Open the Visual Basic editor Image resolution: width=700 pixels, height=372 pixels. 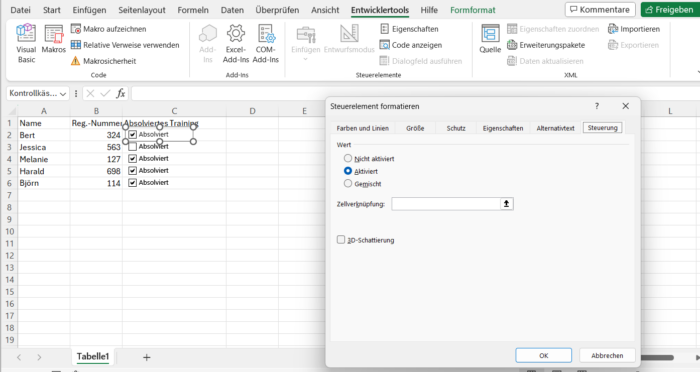26,44
